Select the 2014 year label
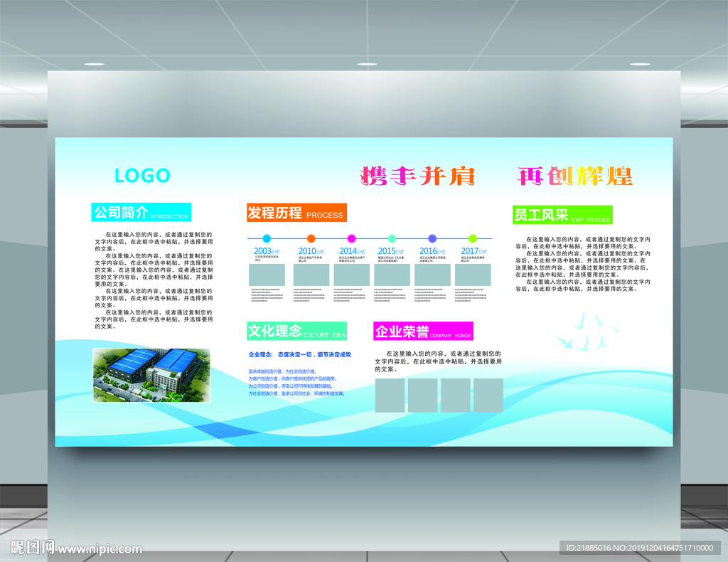 352,251
